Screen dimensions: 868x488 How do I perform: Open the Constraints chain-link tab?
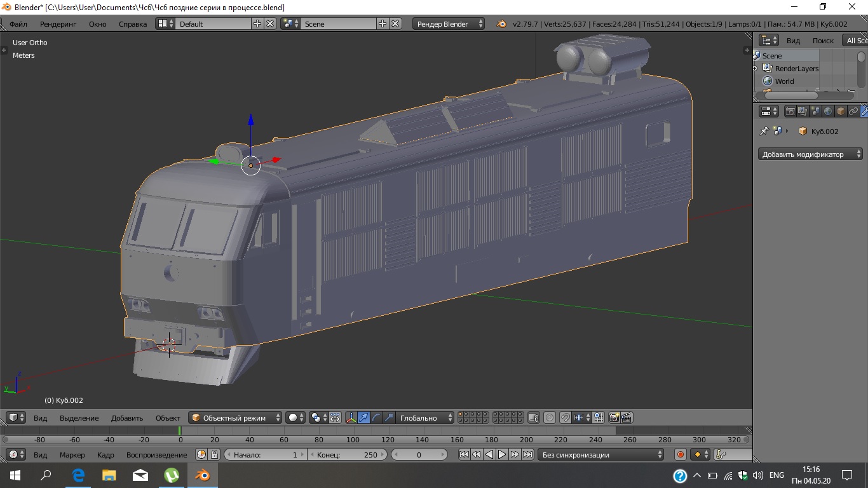[x=853, y=111]
